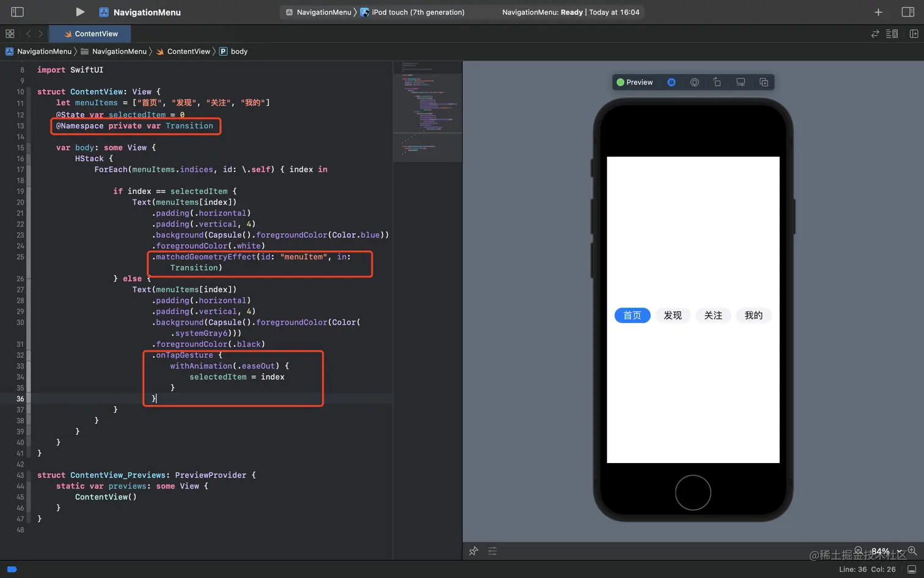Tap the 发现 menu item in preview
The image size is (924, 578).
[673, 315]
